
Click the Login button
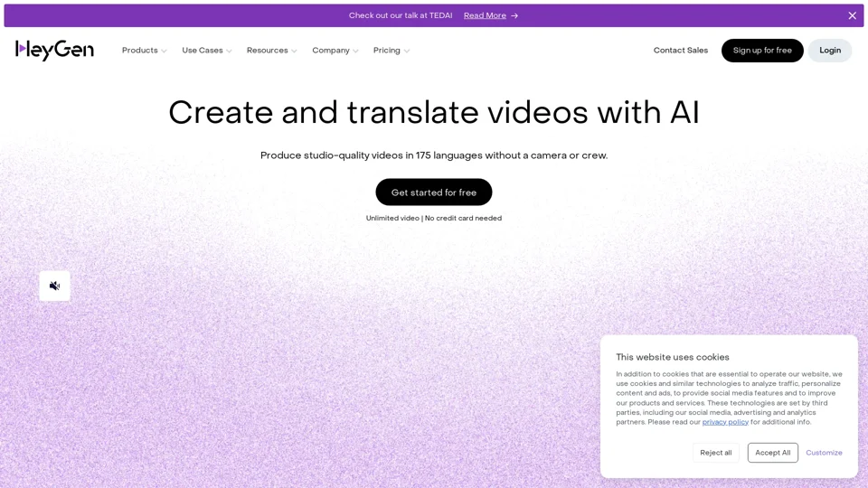(830, 51)
